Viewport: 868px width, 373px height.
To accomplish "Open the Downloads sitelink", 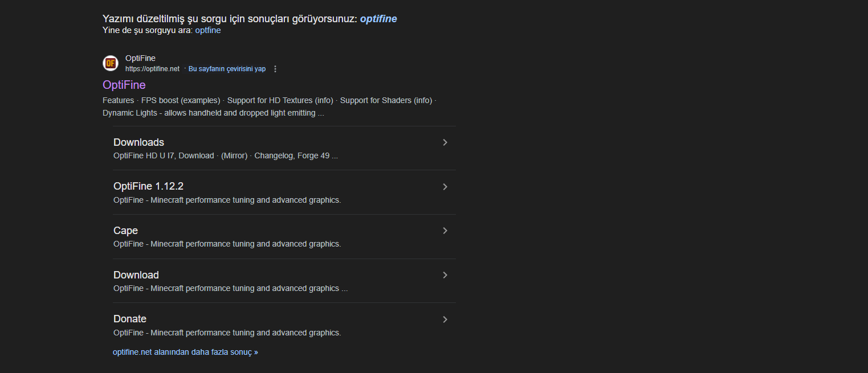I will point(138,142).
